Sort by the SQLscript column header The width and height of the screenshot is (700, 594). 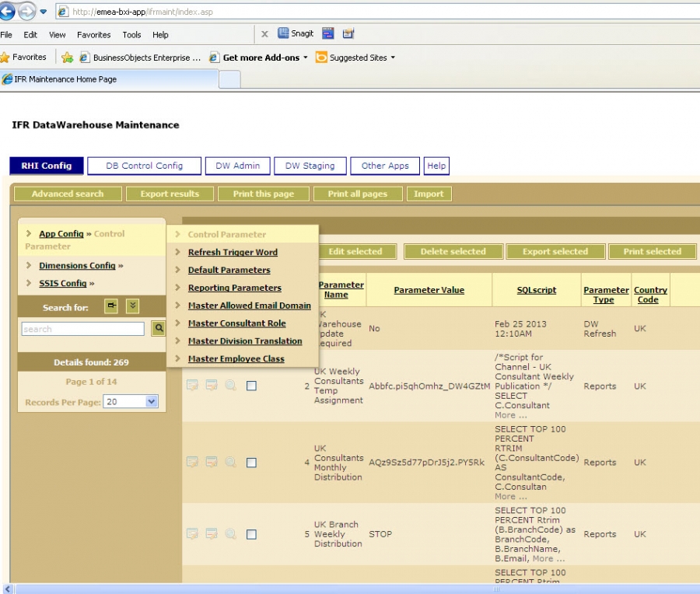537,290
